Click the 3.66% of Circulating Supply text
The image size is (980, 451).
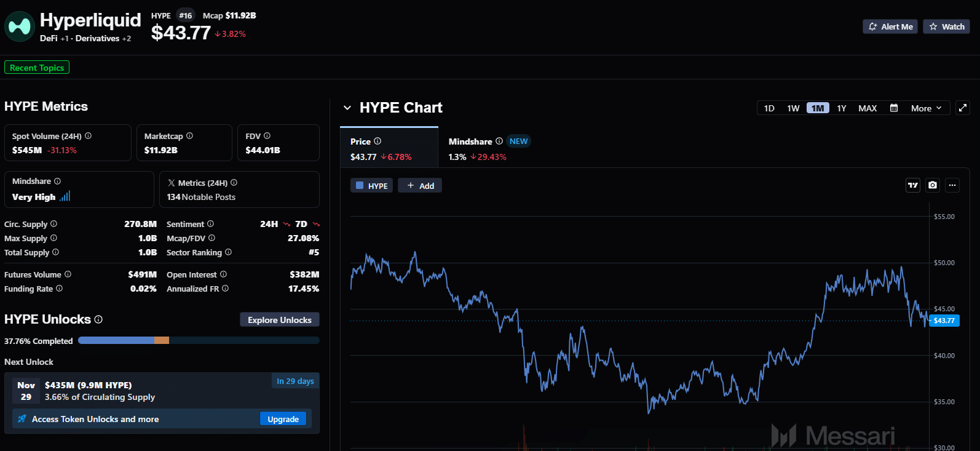tap(100, 397)
